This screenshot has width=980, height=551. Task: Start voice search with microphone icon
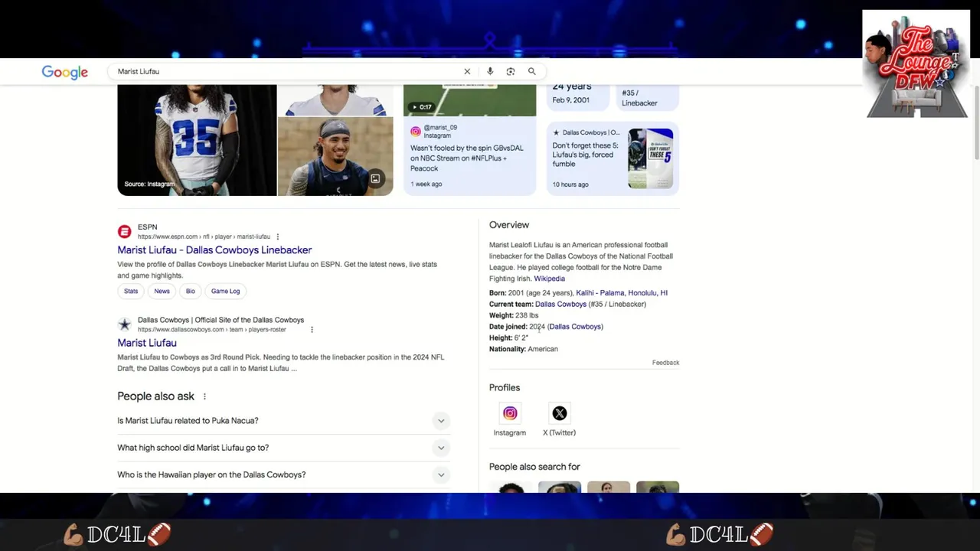(490, 71)
